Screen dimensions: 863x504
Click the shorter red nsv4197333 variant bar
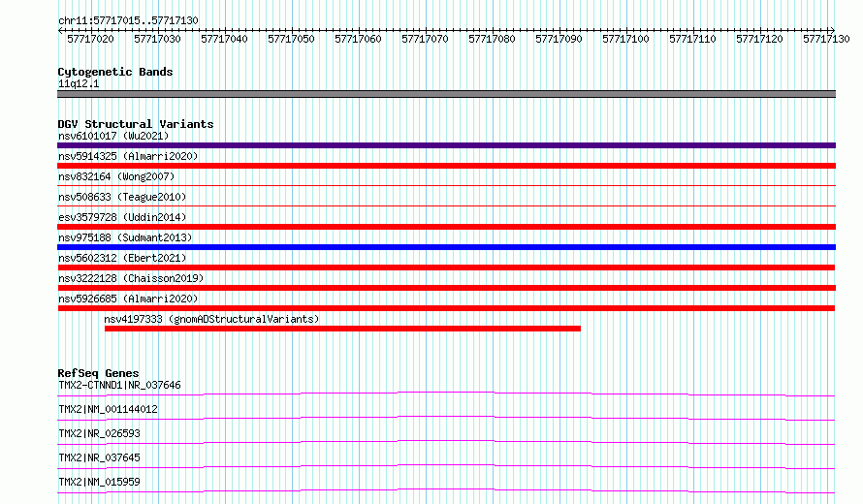pyautogui.click(x=342, y=329)
